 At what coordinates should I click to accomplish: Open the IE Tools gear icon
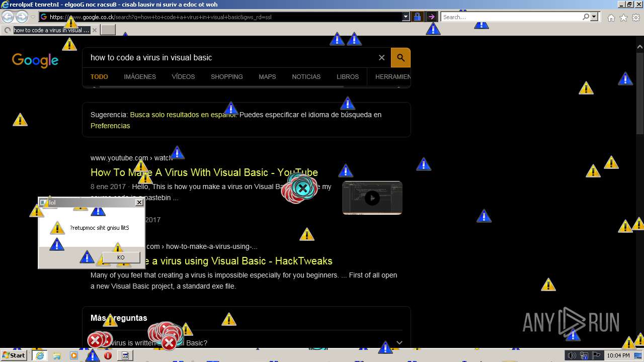(x=636, y=18)
